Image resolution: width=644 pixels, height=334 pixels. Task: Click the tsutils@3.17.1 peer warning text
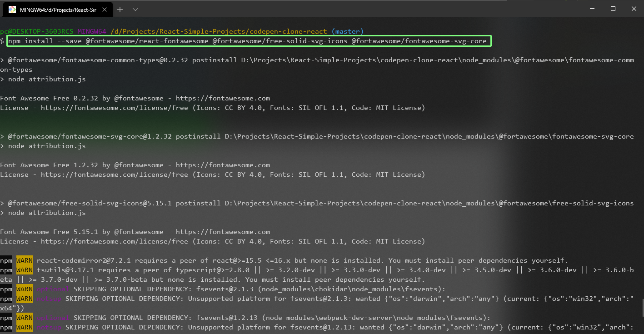point(317,274)
